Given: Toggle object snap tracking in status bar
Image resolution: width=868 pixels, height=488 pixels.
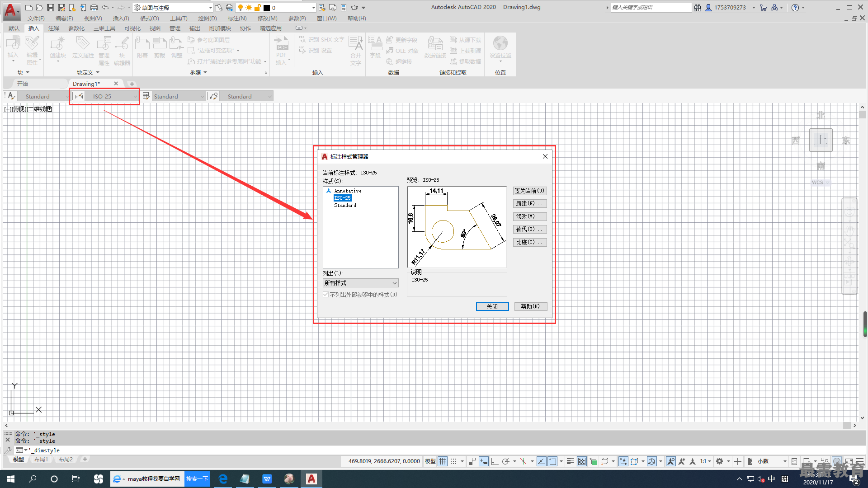Looking at the screenshot, I should click(x=541, y=461).
